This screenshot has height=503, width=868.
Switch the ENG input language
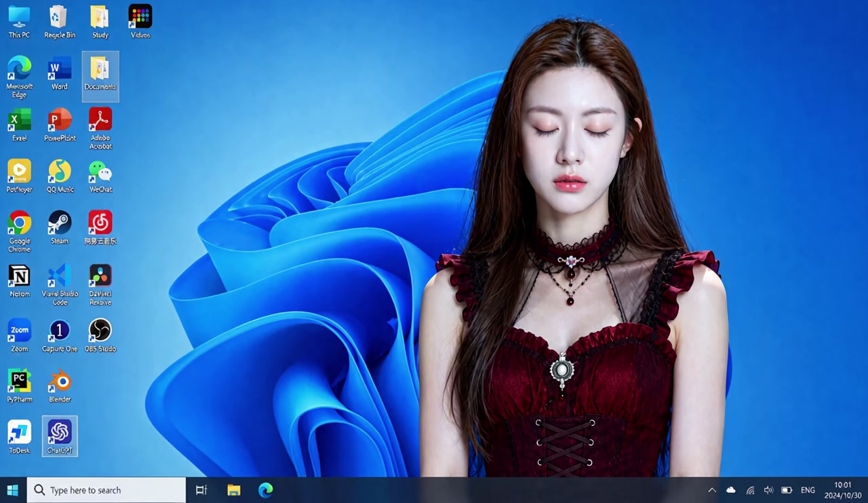(808, 490)
